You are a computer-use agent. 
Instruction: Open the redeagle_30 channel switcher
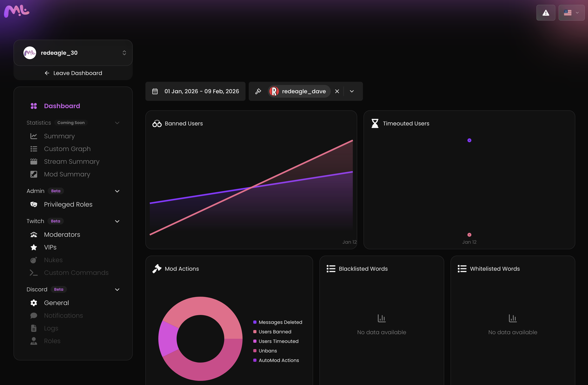(x=73, y=53)
